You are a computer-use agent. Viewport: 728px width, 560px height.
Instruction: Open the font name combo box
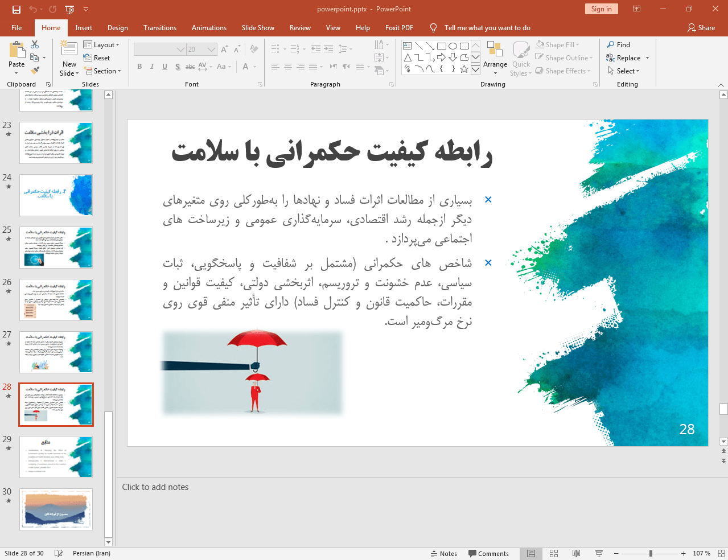[160, 50]
